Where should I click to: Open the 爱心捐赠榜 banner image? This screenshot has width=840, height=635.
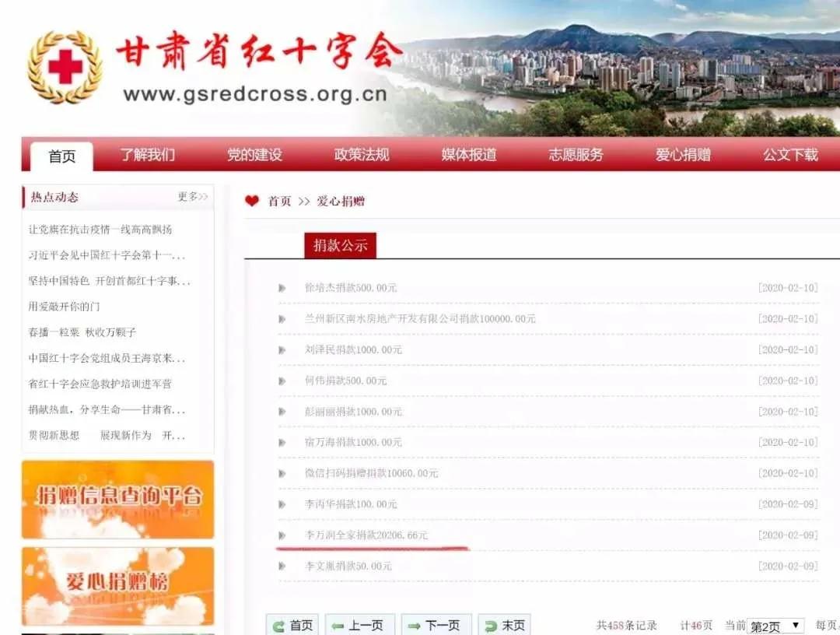tap(117, 586)
